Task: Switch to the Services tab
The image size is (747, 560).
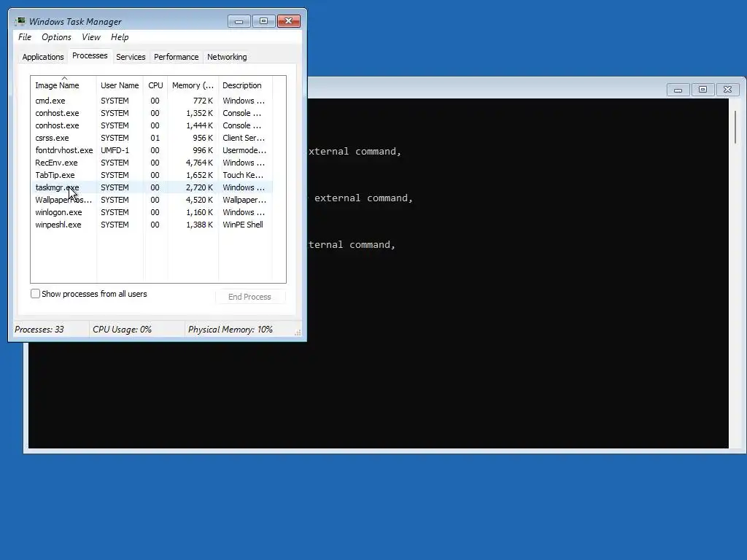Action: pyautogui.click(x=131, y=57)
